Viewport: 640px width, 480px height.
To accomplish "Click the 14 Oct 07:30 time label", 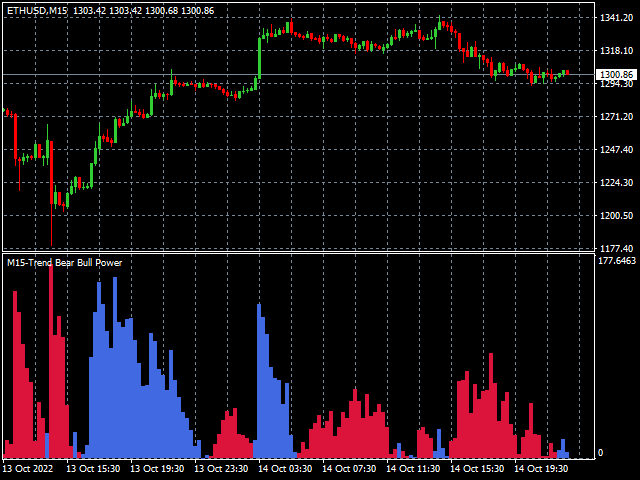I will 350,468.
